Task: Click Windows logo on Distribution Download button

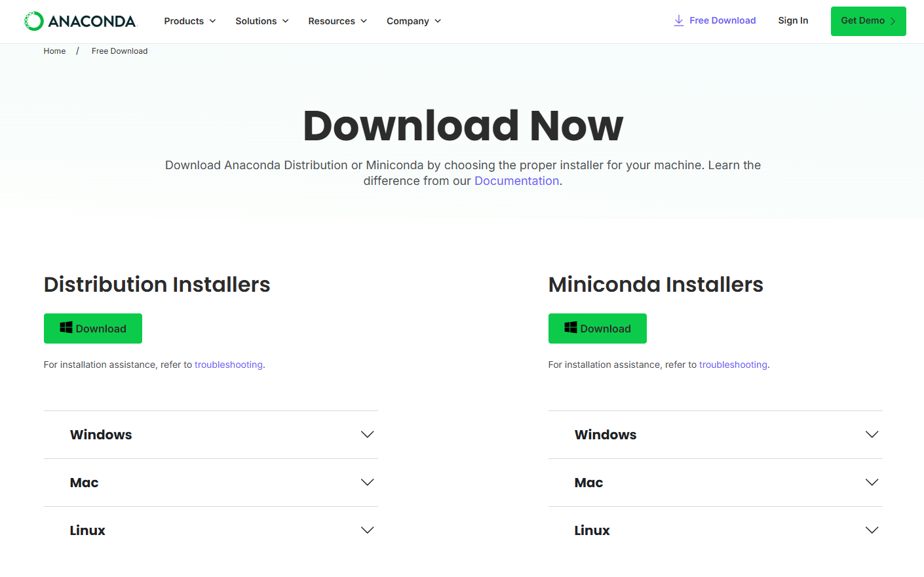Action: (x=66, y=328)
